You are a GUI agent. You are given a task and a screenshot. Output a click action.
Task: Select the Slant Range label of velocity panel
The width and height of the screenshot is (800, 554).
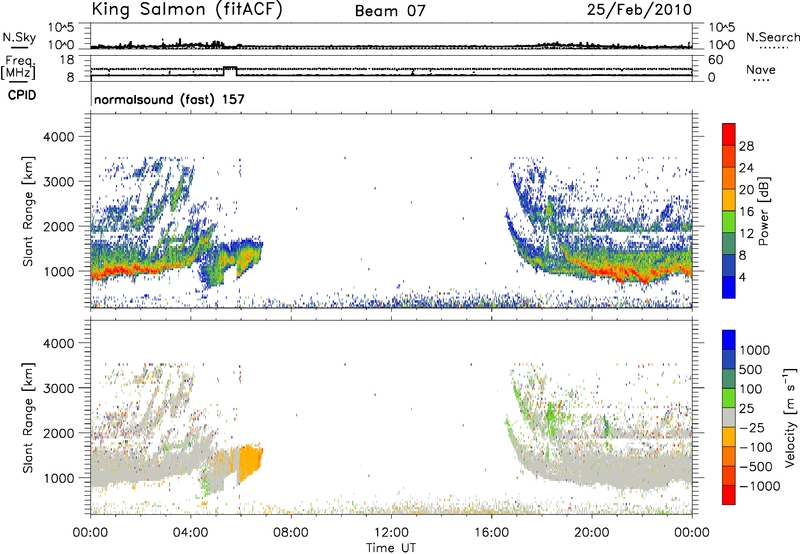pyautogui.click(x=28, y=418)
